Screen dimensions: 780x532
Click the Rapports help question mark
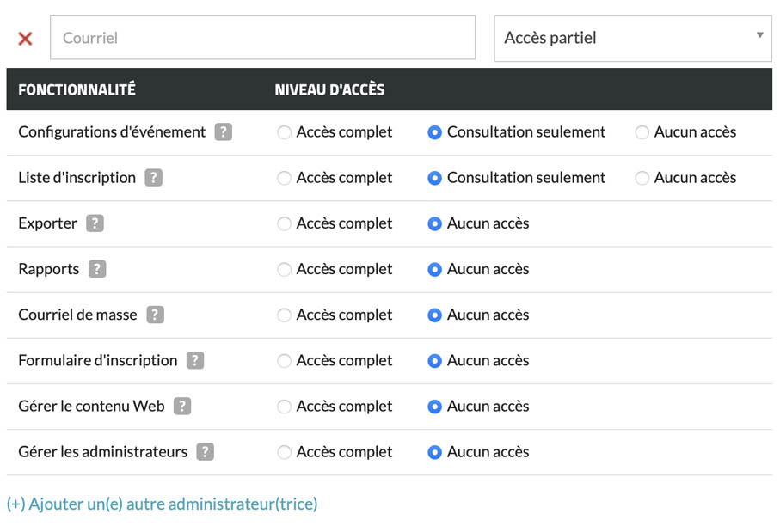pos(97,269)
